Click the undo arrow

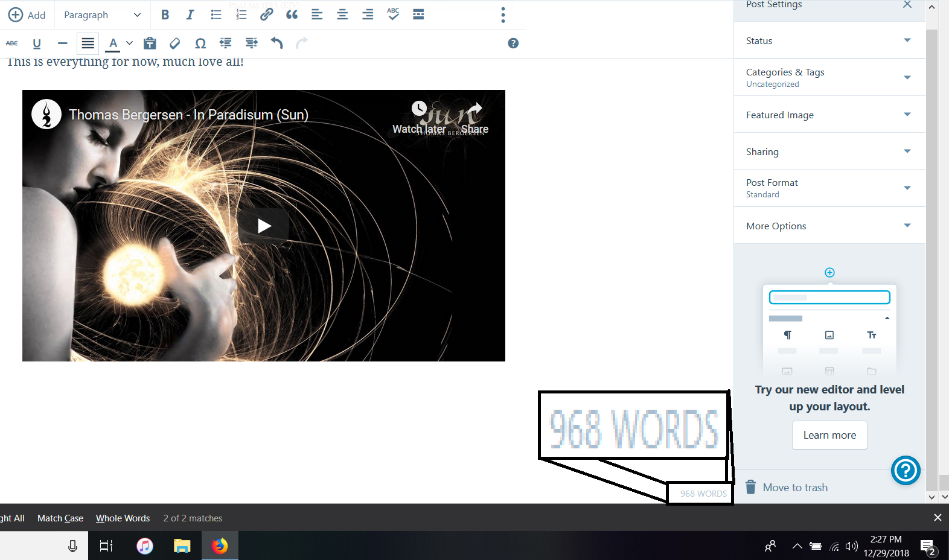click(x=276, y=43)
